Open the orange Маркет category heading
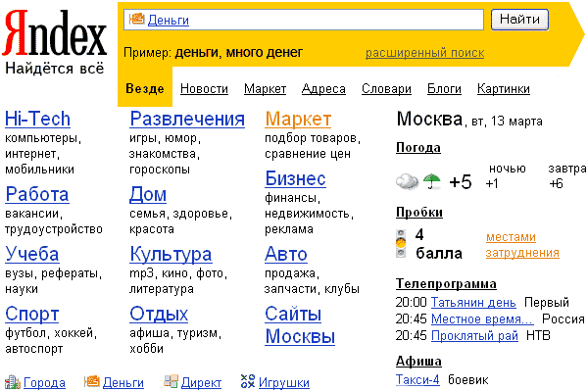Screen dimensions: 588x392 pyautogui.click(x=298, y=120)
